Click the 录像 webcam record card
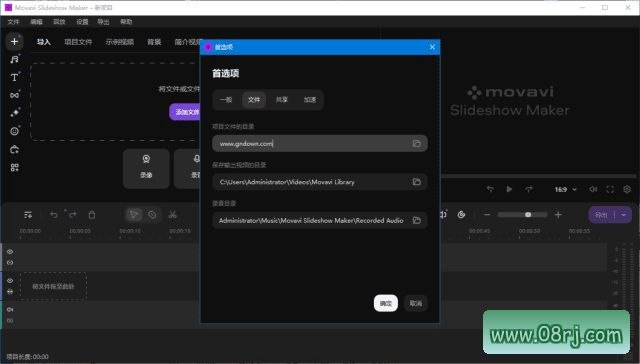This screenshot has width=640, height=364. pyautogui.click(x=146, y=168)
